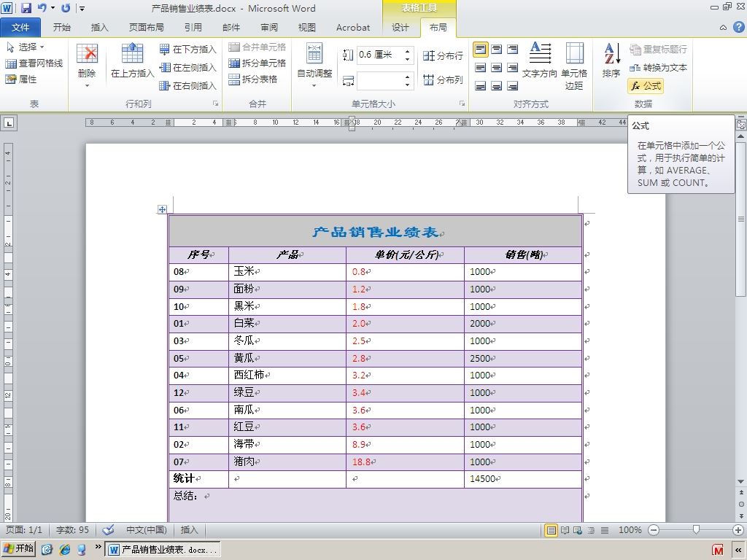Open the Windows 开始 Start button
This screenshot has height=560, width=747.
tap(18, 548)
